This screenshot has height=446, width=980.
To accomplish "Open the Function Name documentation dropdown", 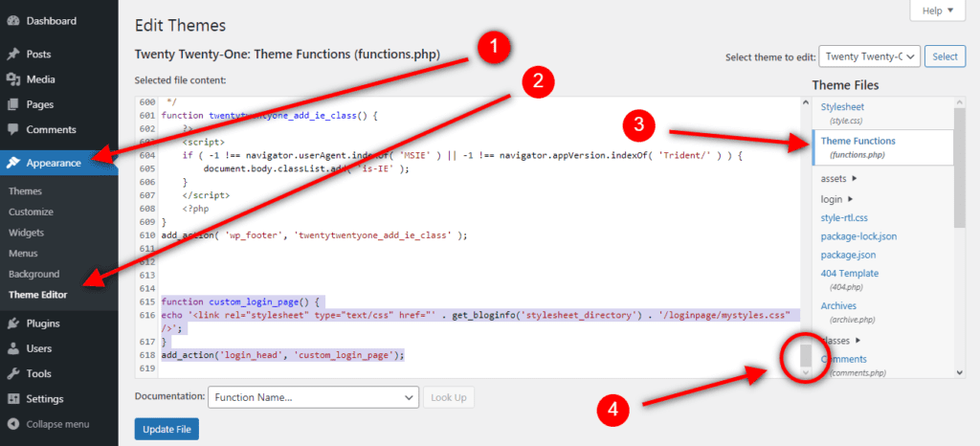I will tap(313, 397).
